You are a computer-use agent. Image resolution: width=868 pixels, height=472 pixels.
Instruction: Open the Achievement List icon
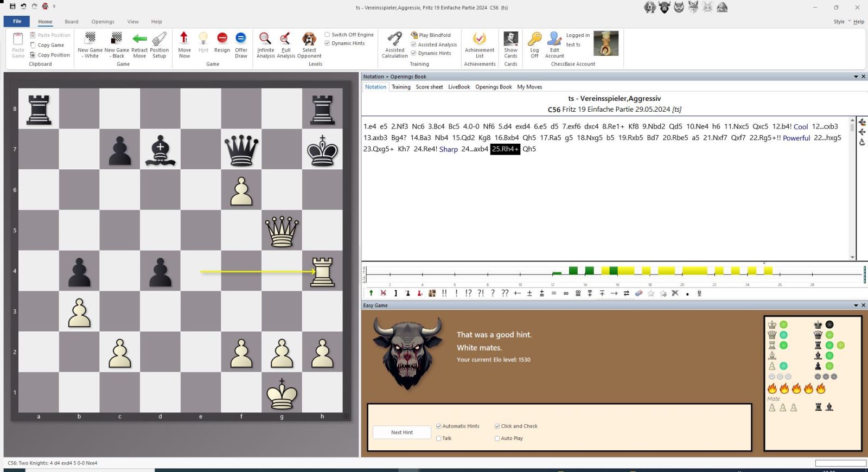480,39
